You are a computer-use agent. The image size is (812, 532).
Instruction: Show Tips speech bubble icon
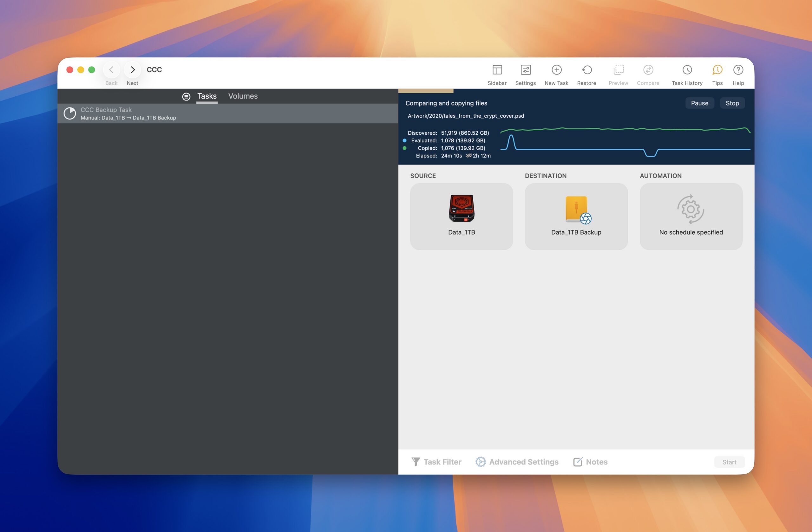click(717, 70)
